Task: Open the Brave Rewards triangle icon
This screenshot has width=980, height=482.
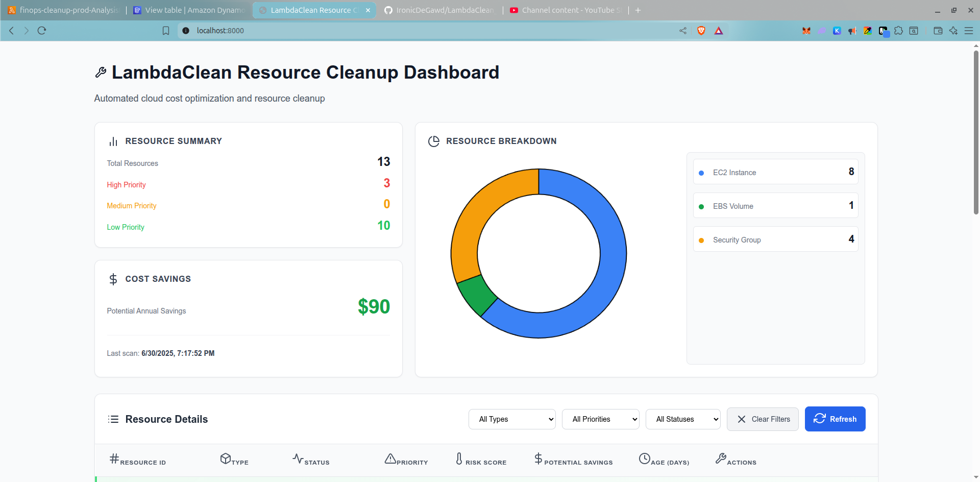Action: point(719,31)
